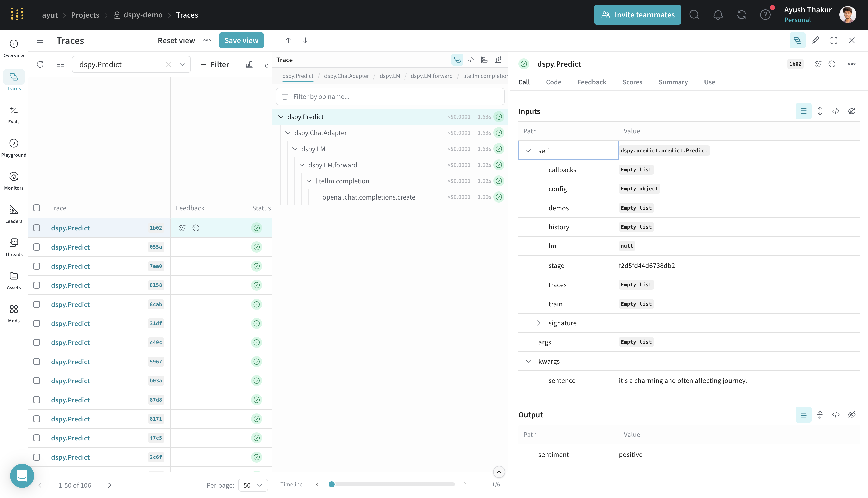Click the refresh traces icon
This screenshot has height=498, width=868.
[40, 64]
